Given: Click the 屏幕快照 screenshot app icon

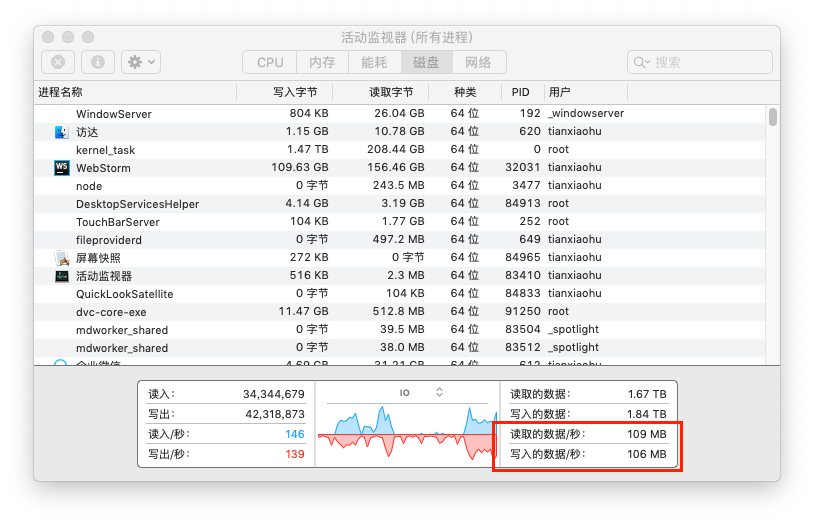Looking at the screenshot, I should 61,258.
